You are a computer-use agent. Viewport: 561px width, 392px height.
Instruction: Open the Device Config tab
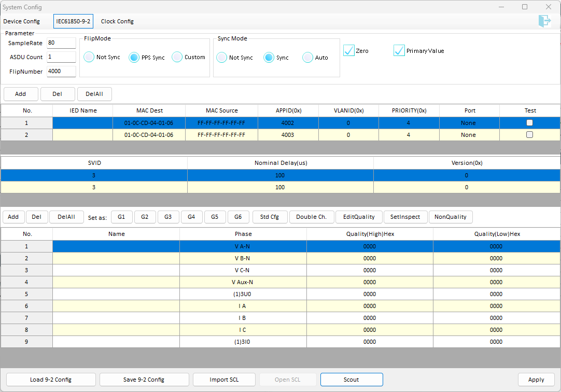click(x=21, y=21)
